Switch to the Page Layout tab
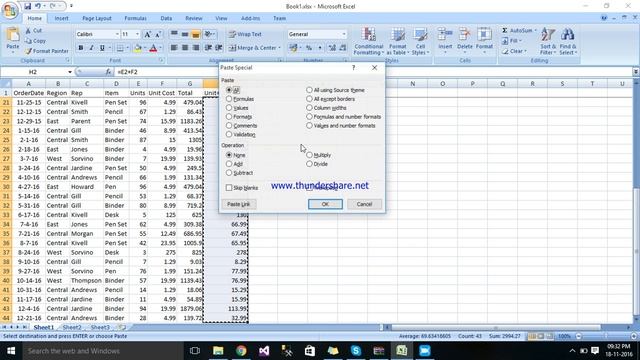 pos(97,18)
